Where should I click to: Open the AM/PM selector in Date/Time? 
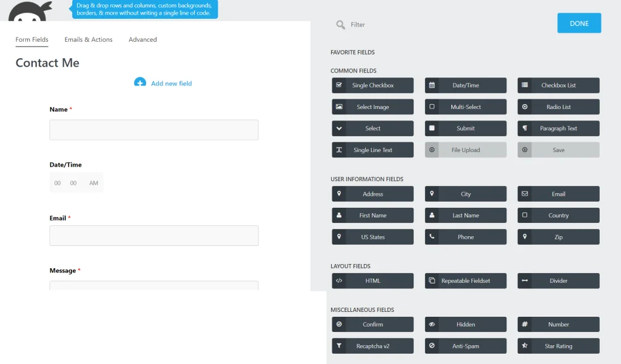(x=93, y=183)
